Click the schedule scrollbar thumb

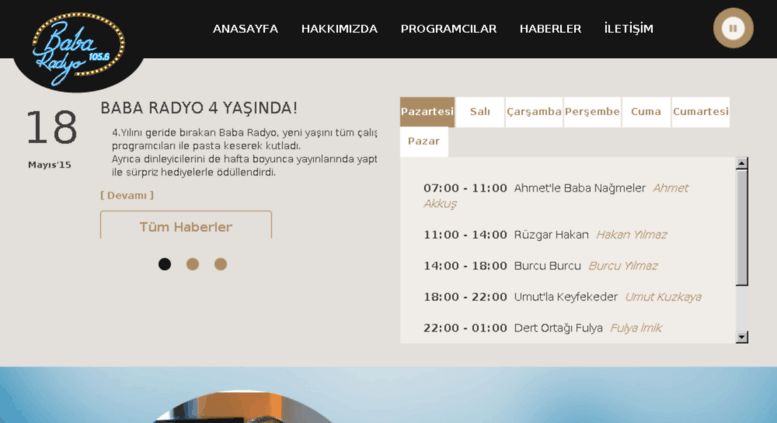[x=742, y=228]
